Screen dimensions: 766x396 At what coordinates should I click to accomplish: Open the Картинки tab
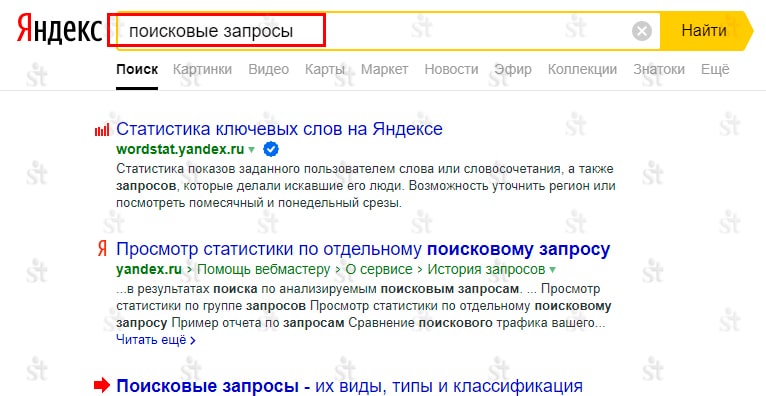pyautogui.click(x=202, y=69)
